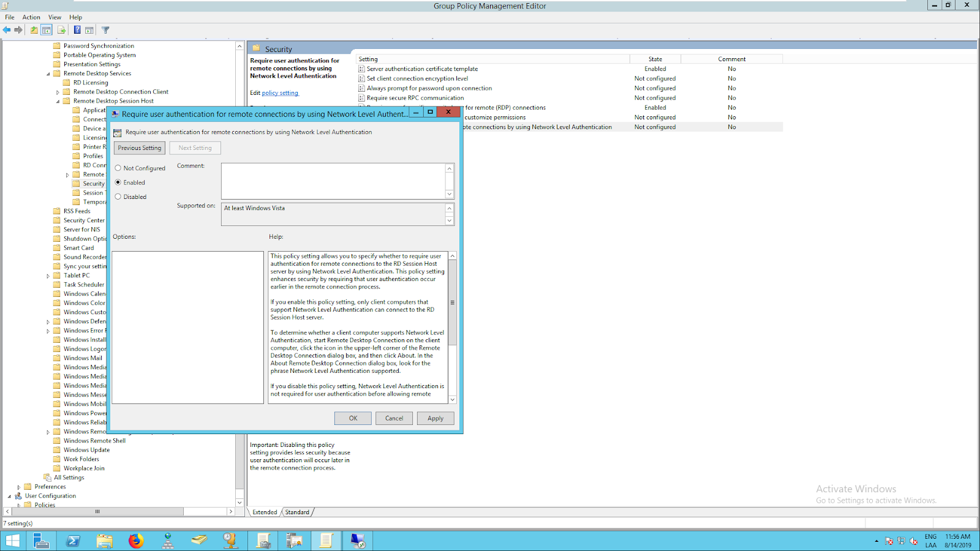Viewport: 980px width, 551px height.
Task: Click the console tree vertical scroll-down arrow
Action: (239, 503)
